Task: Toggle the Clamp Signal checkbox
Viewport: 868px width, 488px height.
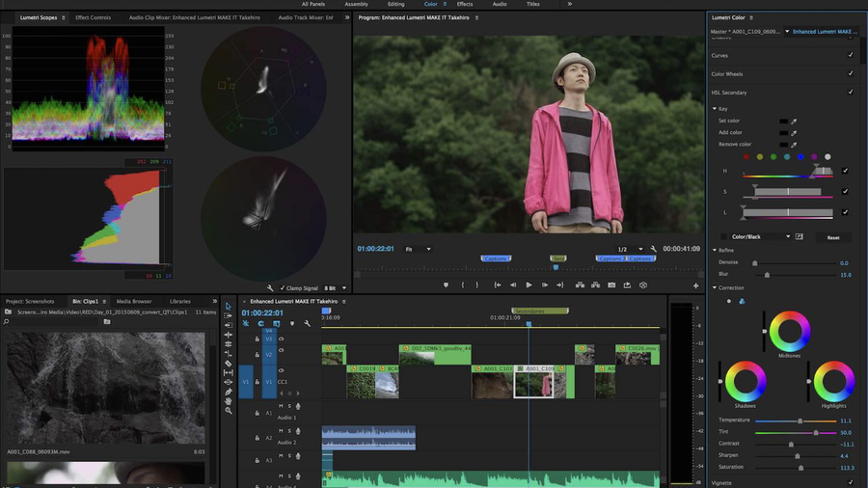Action: 283,287
